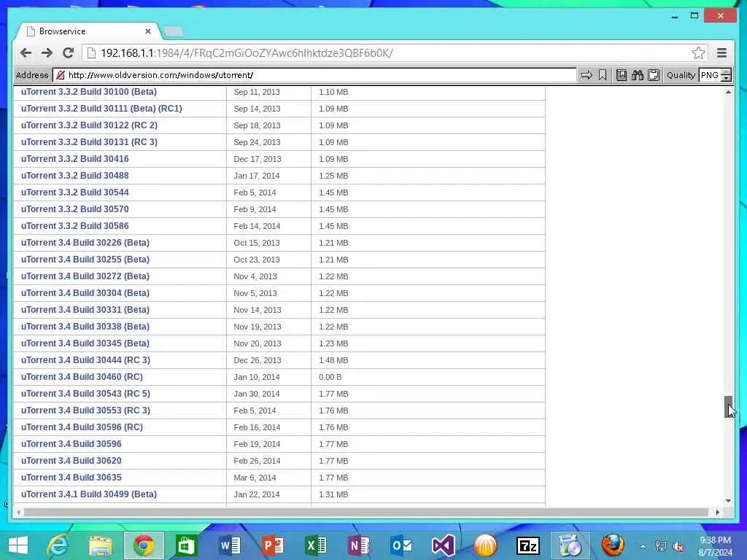Image resolution: width=747 pixels, height=560 pixels.
Task: Open uTorrent 3.4 Build 30620 link
Action: (71, 461)
